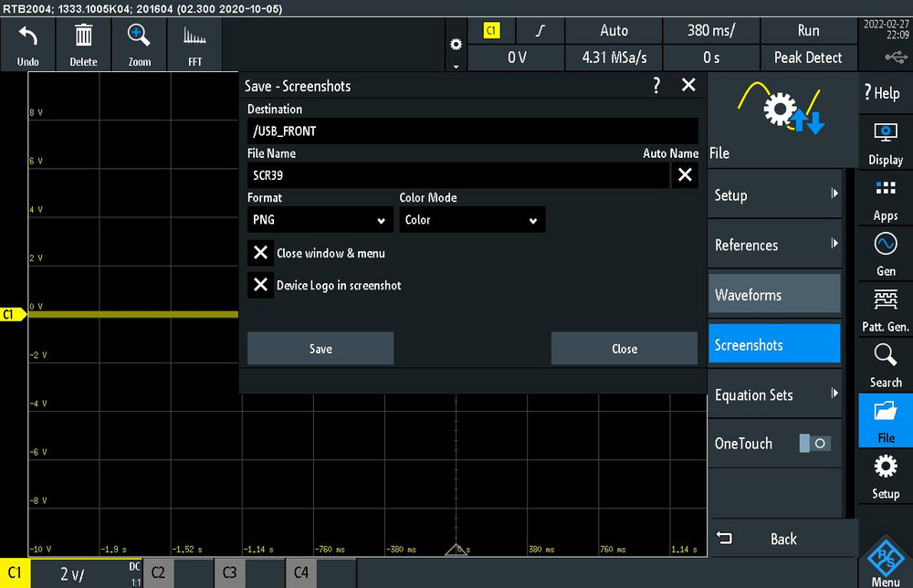The image size is (913, 588).
Task: Click the Run acquisition button
Action: (808, 31)
